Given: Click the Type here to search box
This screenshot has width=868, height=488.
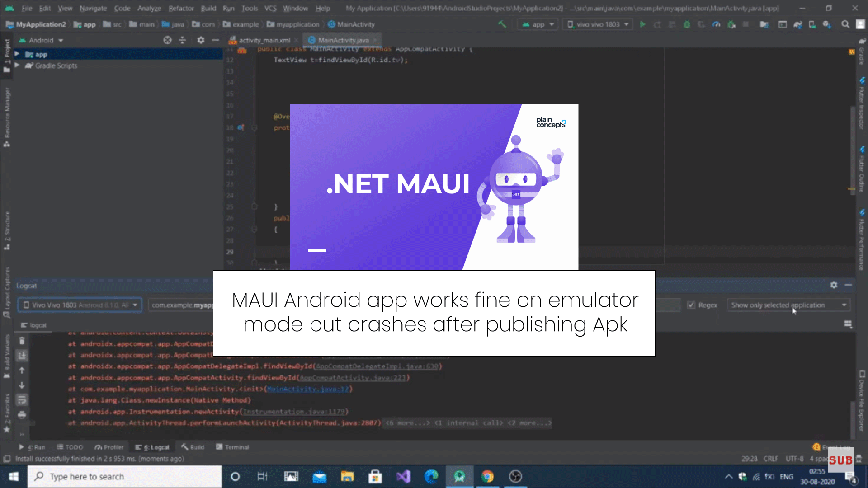Looking at the screenshot, I should point(125,477).
